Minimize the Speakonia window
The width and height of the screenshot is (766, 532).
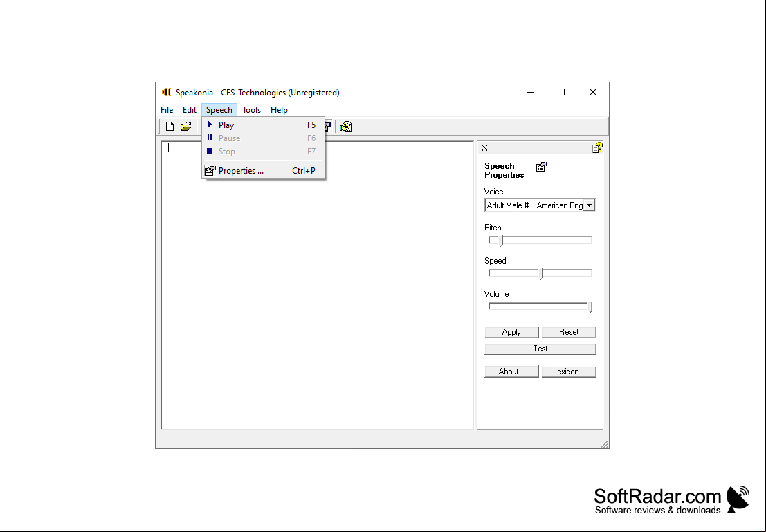(530, 92)
